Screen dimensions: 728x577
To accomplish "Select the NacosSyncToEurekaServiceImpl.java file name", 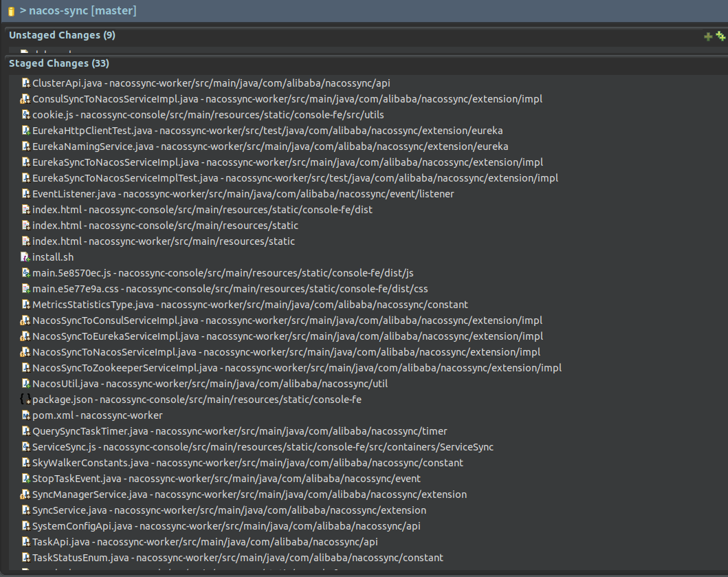I will point(115,336).
